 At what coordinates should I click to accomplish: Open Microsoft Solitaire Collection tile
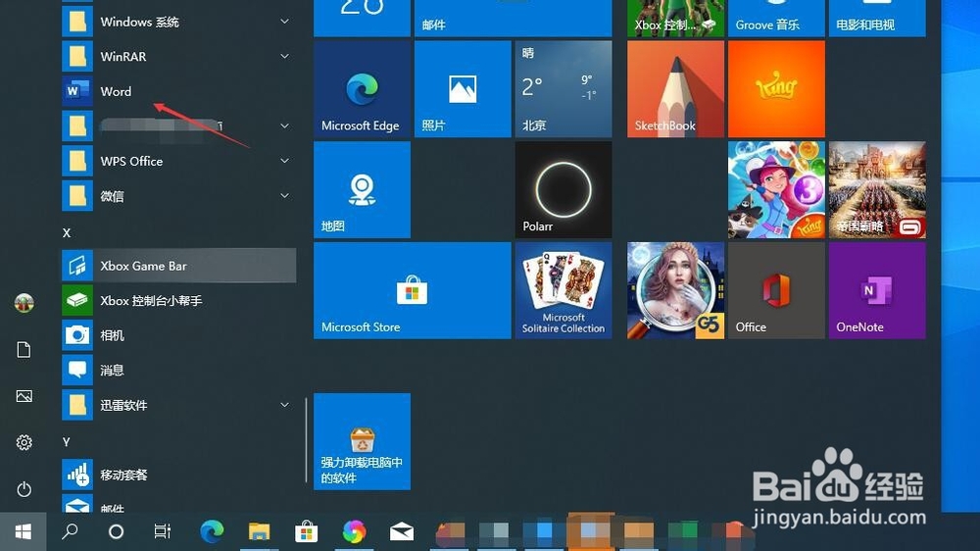coord(563,290)
